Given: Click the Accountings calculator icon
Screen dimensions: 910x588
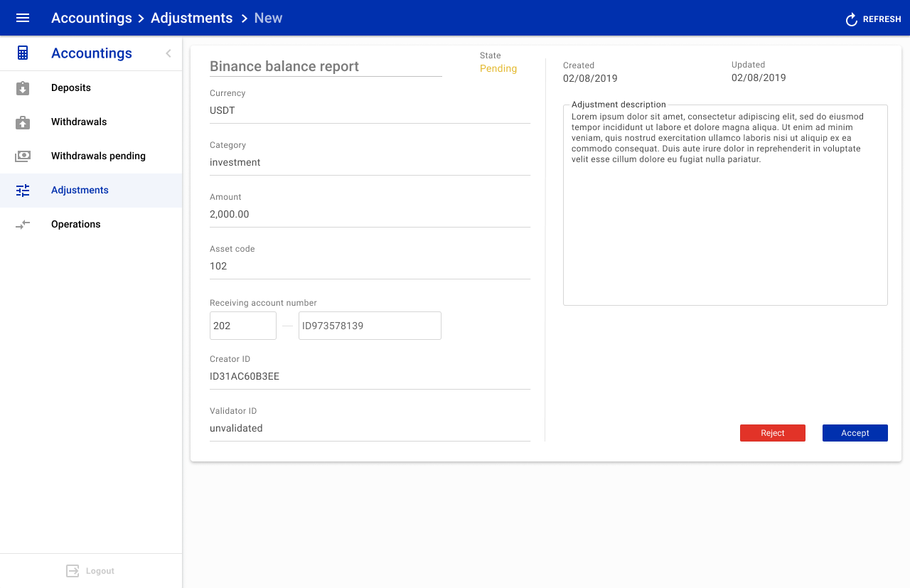Looking at the screenshot, I should (x=23, y=53).
